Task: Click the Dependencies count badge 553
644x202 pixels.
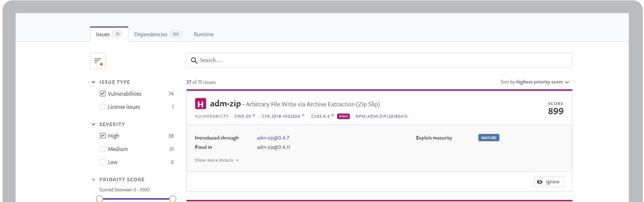Action: (x=176, y=34)
